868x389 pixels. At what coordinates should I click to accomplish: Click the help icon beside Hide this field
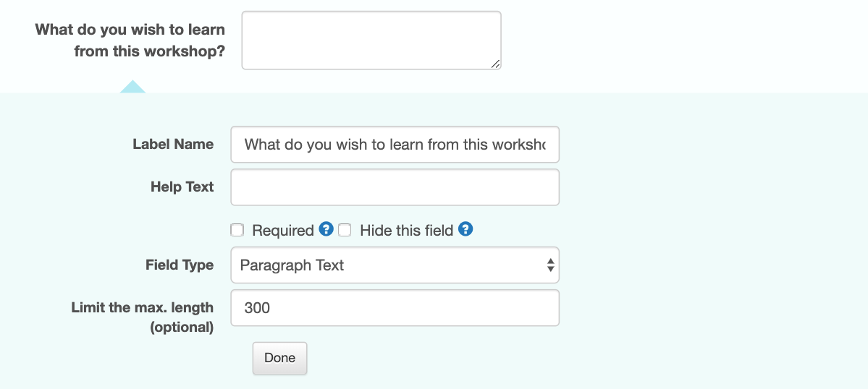(465, 228)
